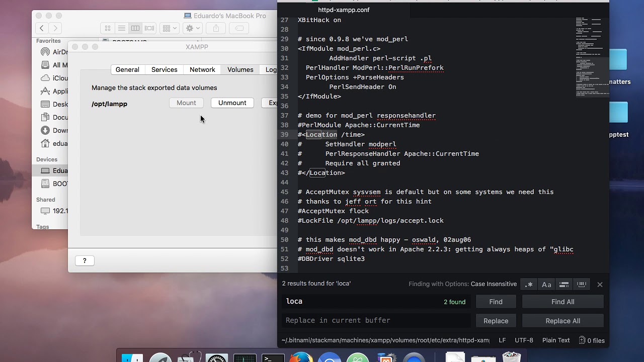Click the Replace All button
The height and width of the screenshot is (362, 644).
[562, 321]
